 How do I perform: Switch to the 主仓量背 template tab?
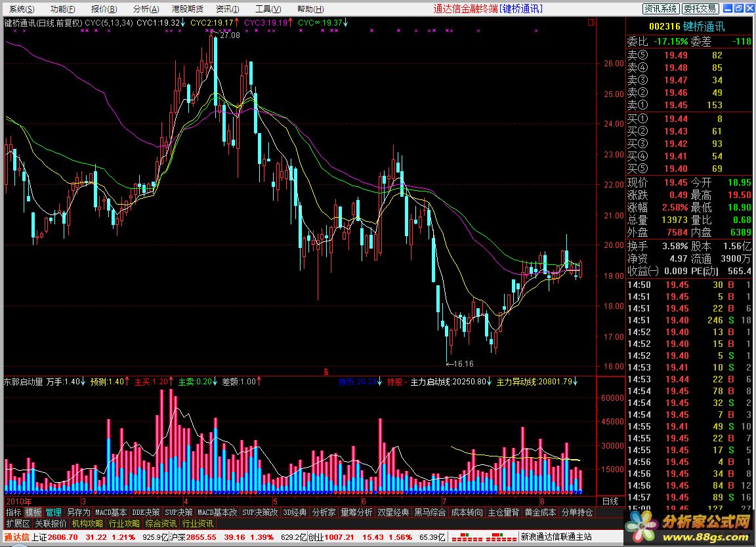point(503,512)
